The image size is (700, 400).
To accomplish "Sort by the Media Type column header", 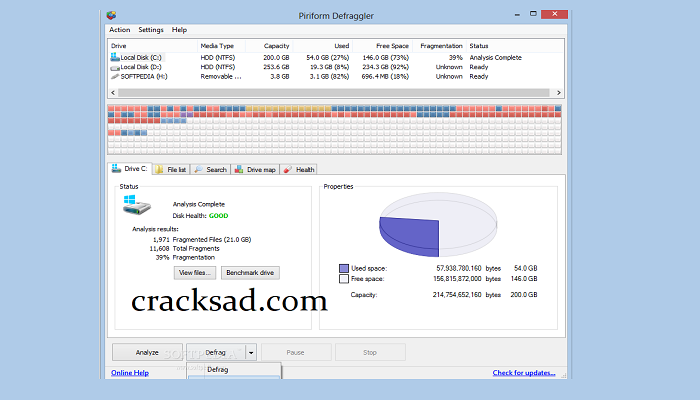I will 221,46.
